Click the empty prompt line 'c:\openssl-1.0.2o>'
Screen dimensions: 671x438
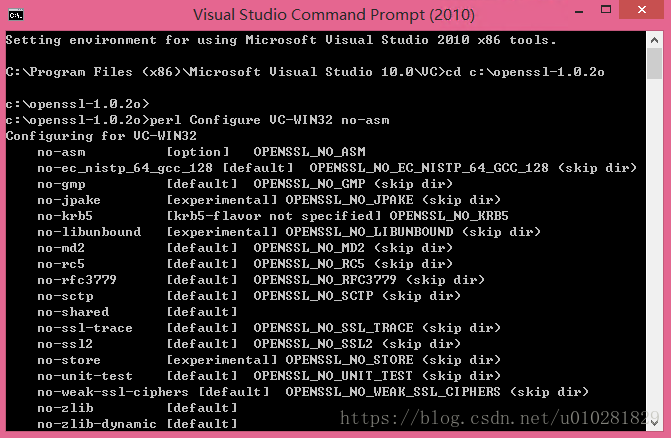(77, 104)
